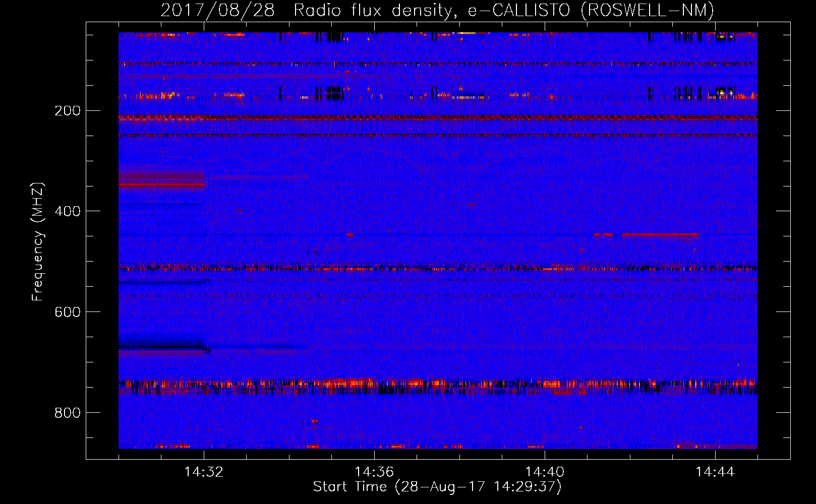The image size is (816, 504).
Task: Click the long red emission streak near 450 MHz
Action: point(661,234)
